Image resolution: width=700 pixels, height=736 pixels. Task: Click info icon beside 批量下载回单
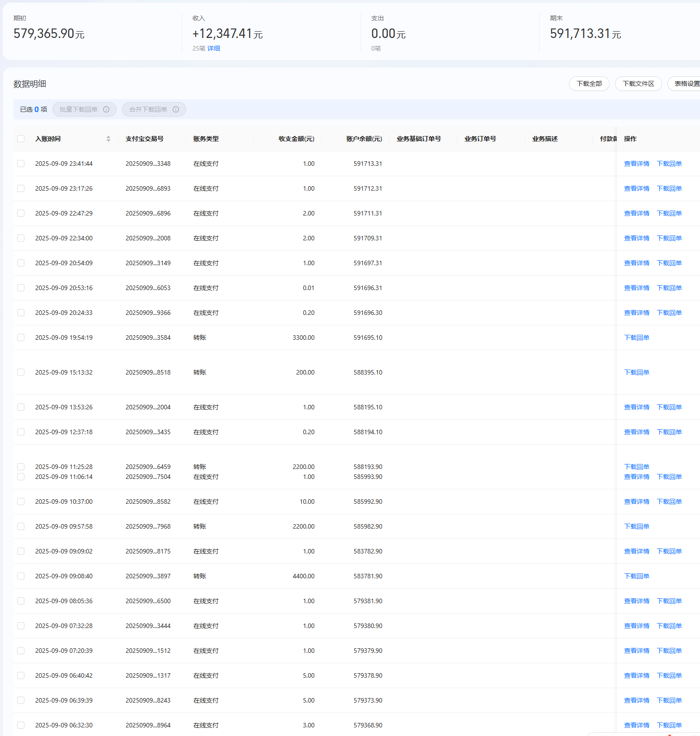(x=106, y=109)
